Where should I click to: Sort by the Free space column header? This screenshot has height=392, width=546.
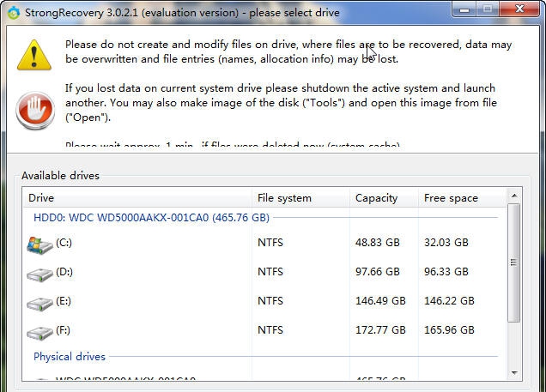coord(462,198)
